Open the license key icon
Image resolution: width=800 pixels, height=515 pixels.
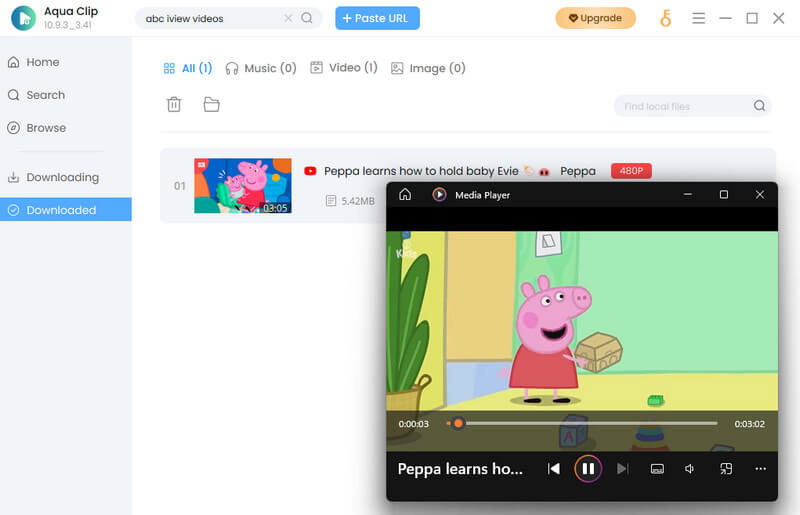pyautogui.click(x=665, y=18)
